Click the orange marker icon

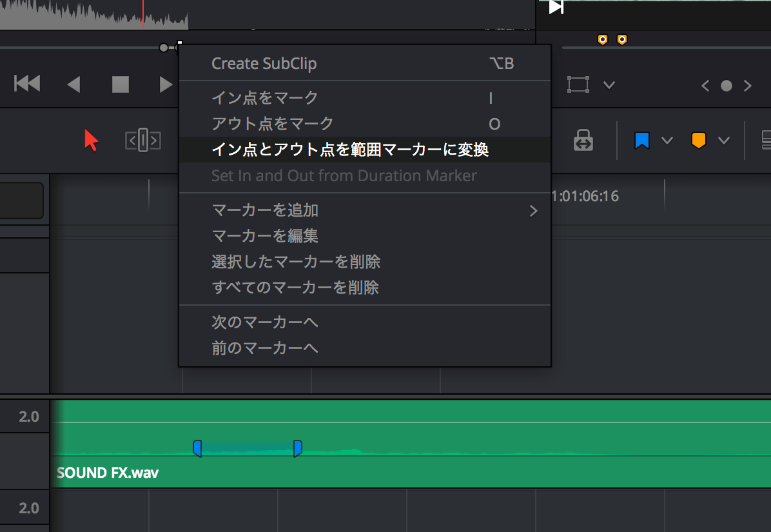pyautogui.click(x=698, y=140)
